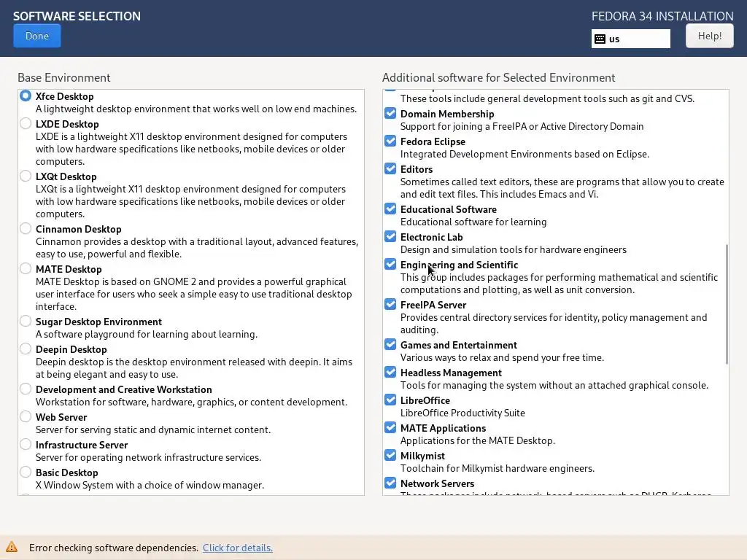Select the Basic Desktop radio button
The height and width of the screenshot is (560, 747).
(26, 472)
